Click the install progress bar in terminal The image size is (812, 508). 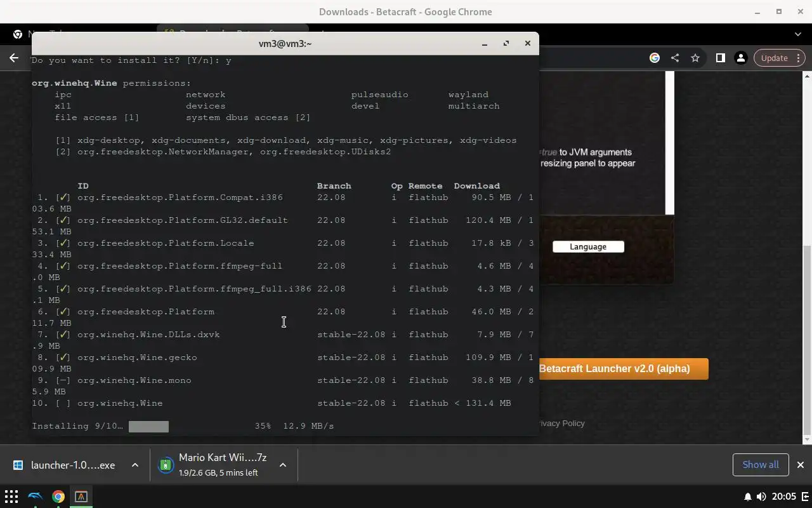click(148, 426)
